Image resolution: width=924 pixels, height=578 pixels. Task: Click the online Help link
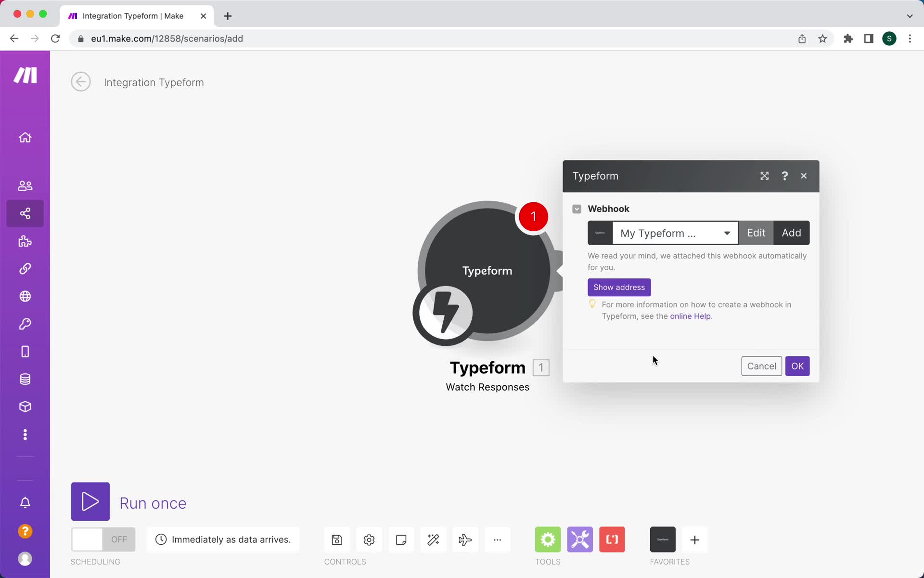691,315
